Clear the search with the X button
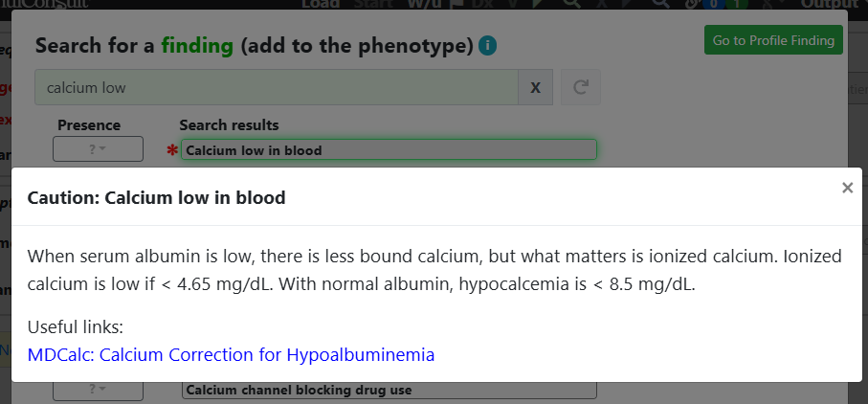This screenshot has height=404, width=868. (535, 87)
